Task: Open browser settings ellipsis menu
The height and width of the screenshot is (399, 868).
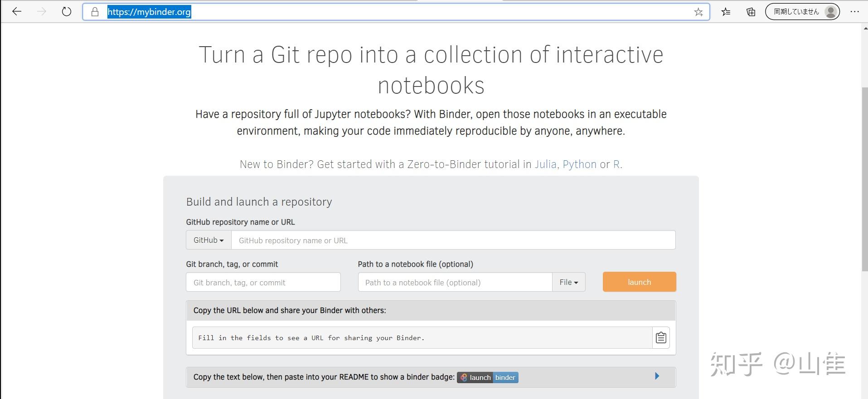Action: (854, 12)
